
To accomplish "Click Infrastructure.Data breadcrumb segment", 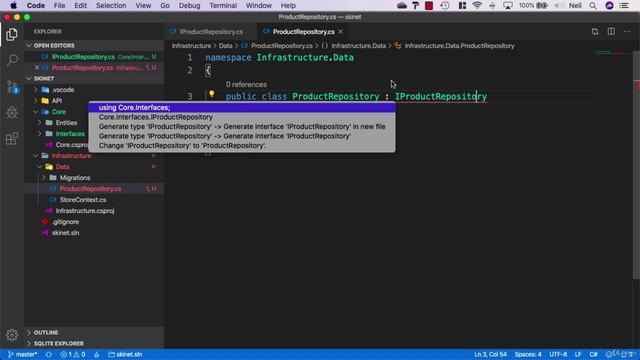I will pos(358,46).
